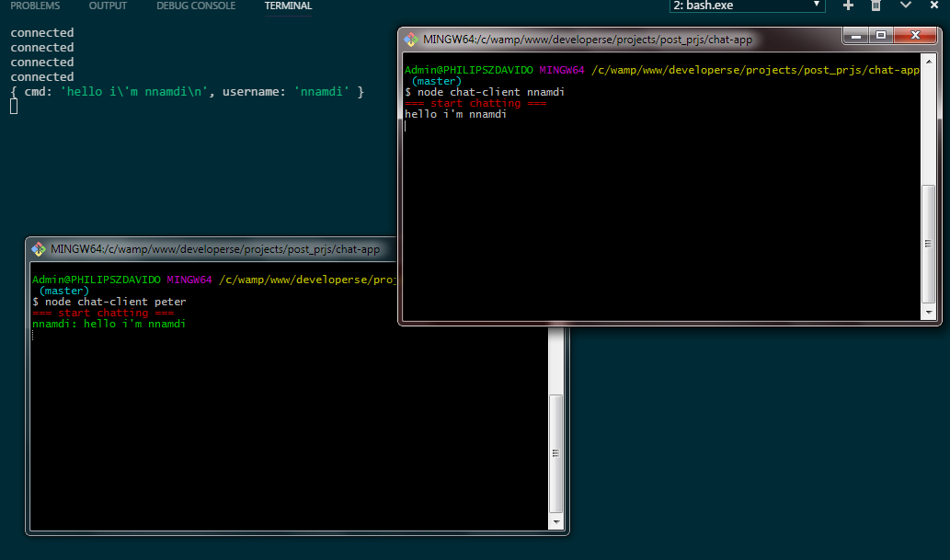Image resolution: width=950 pixels, height=560 pixels.
Task: Select the TERMINAL tab
Action: (x=288, y=6)
